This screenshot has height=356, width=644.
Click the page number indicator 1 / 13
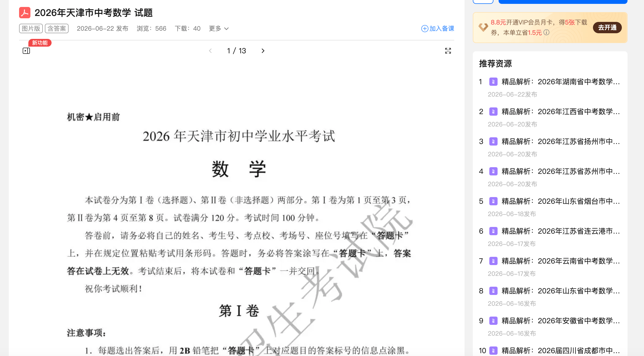(x=236, y=51)
